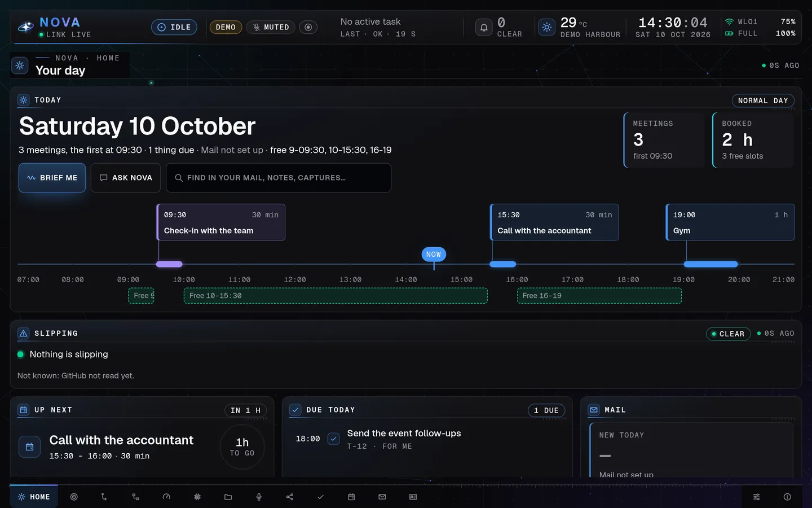Open the info circle icon in bottom nav
The width and height of the screenshot is (812, 508).
click(x=787, y=497)
